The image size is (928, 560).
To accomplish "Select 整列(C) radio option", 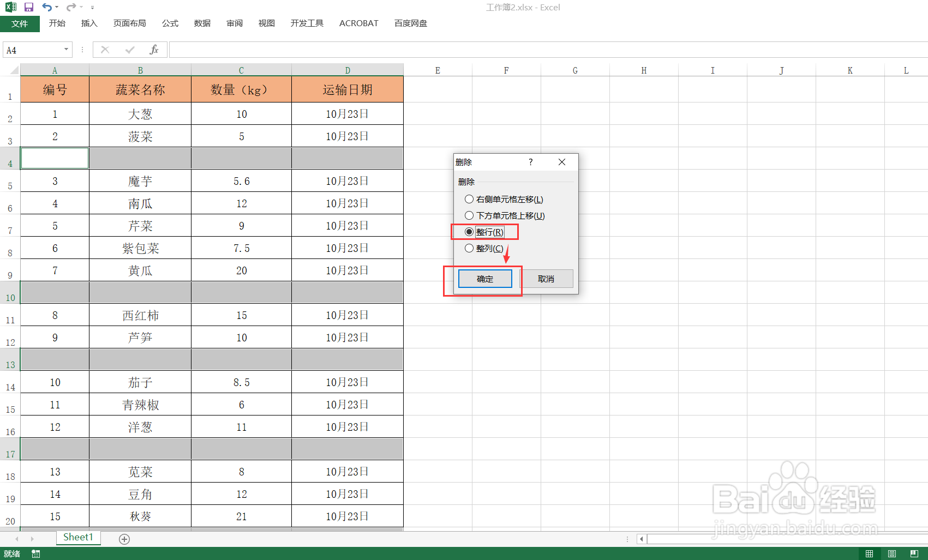I will tap(484, 248).
